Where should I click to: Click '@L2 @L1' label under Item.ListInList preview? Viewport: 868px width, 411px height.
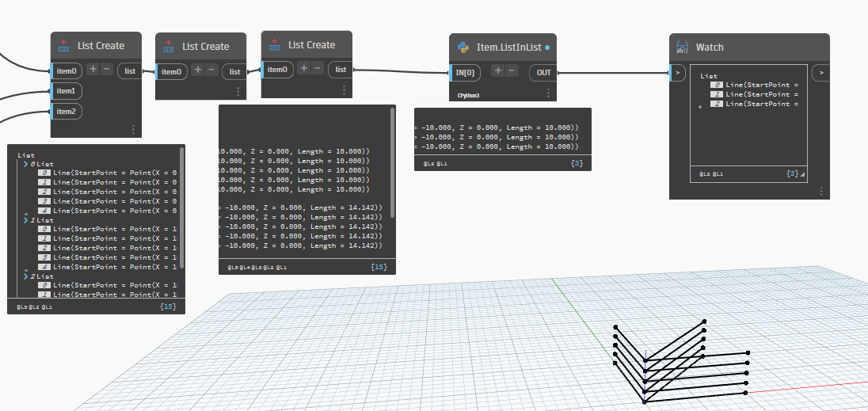[436, 164]
